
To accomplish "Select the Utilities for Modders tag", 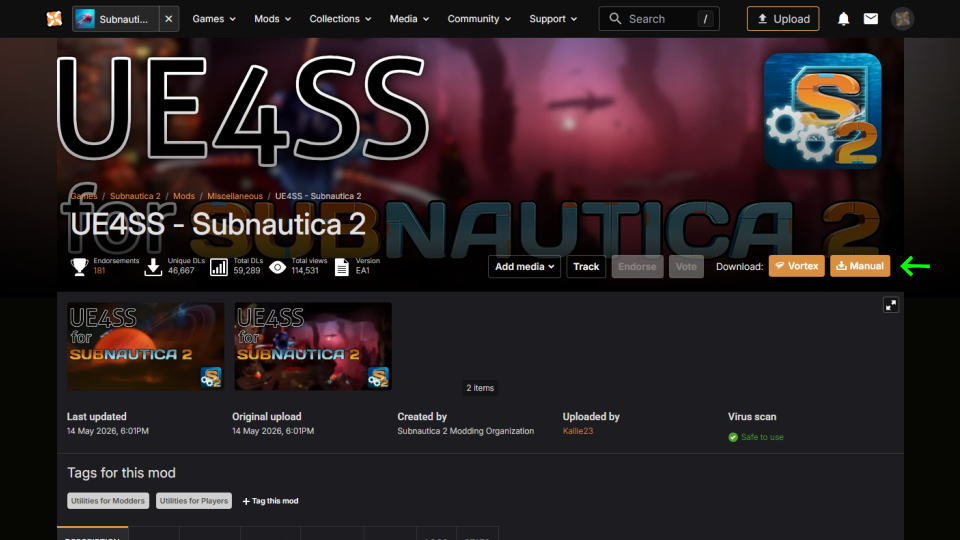I will pyautogui.click(x=108, y=501).
